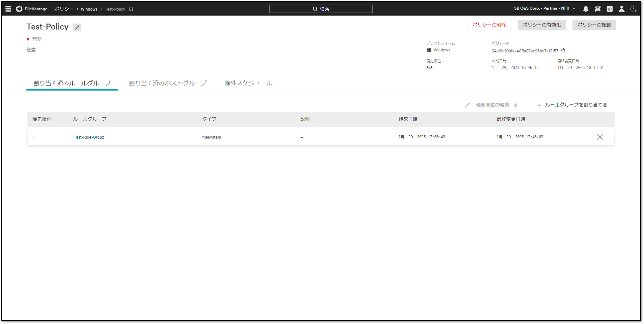Viewport: 644px width, 324px height.
Task: Click the modified date 17:43:03 cell
Action: pyautogui.click(x=520, y=137)
